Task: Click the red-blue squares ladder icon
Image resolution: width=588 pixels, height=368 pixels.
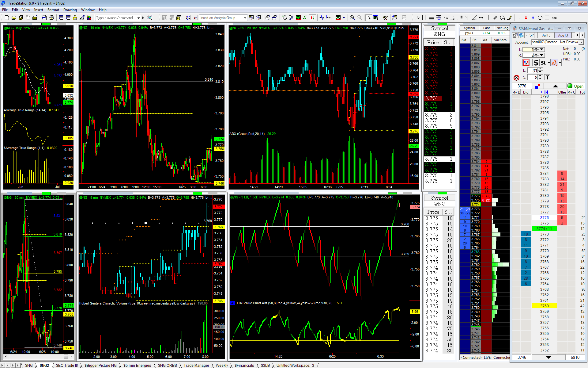Action: tap(538, 86)
